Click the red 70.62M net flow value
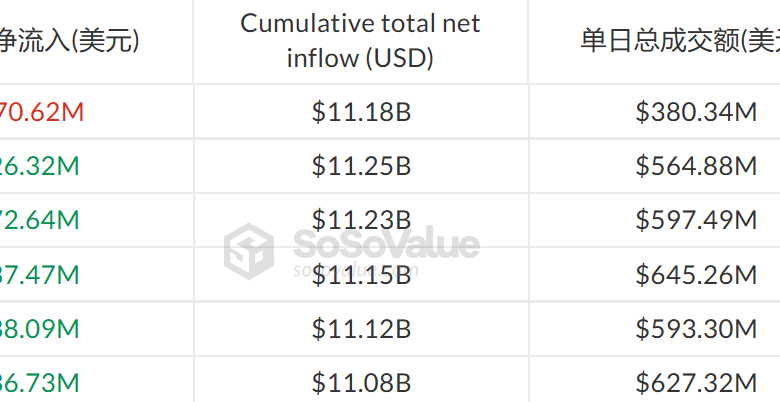 [42, 111]
